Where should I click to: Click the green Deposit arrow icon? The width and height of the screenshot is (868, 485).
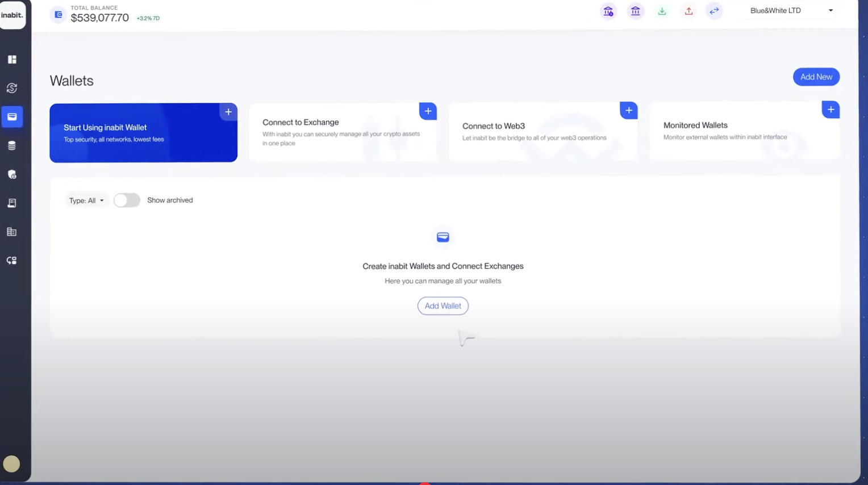pyautogui.click(x=662, y=11)
